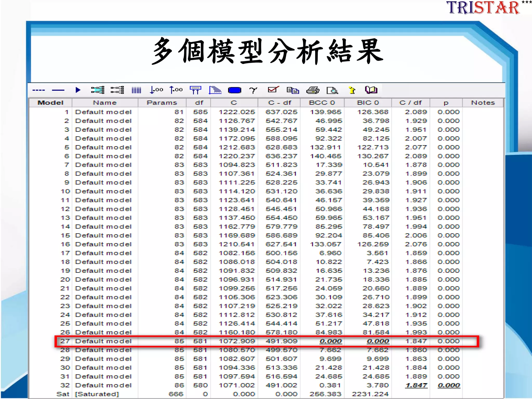Select model row number 17
This screenshot has height=399, width=532.
pos(266,253)
